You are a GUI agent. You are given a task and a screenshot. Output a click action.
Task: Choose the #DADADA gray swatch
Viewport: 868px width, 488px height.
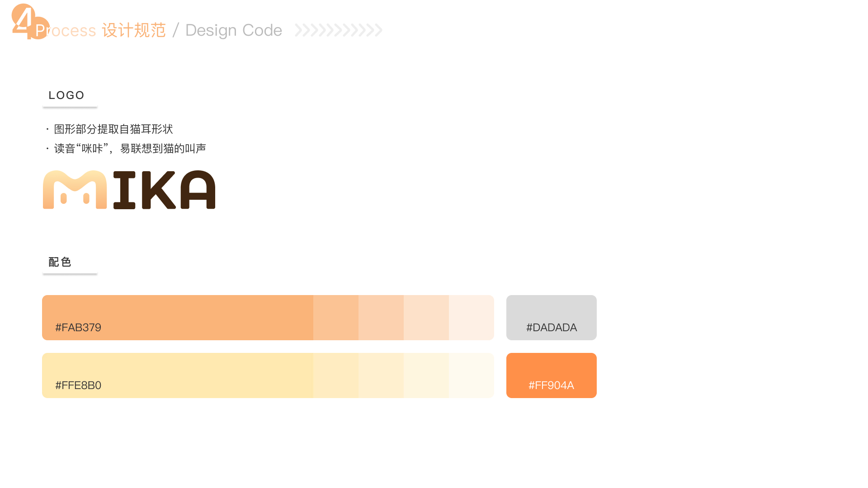(551, 318)
